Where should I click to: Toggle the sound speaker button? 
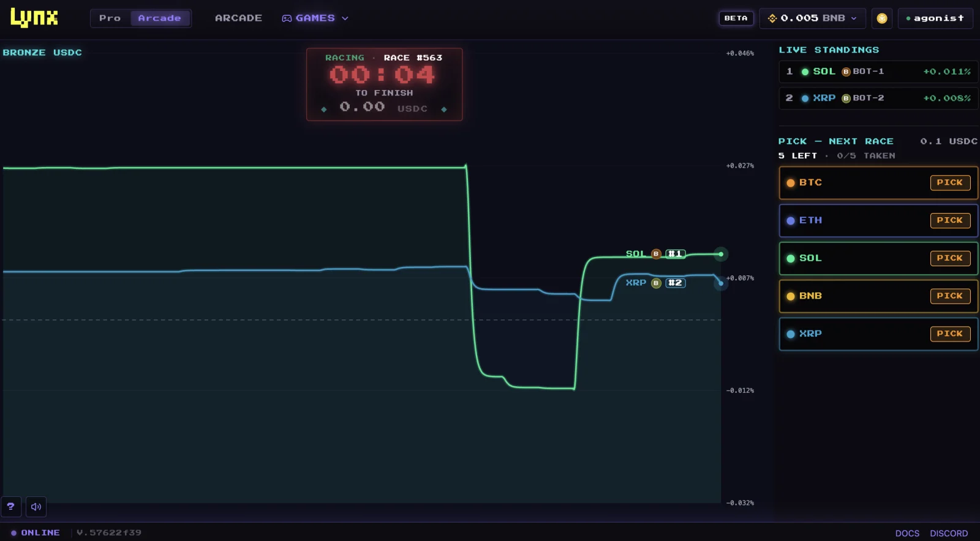point(36,506)
